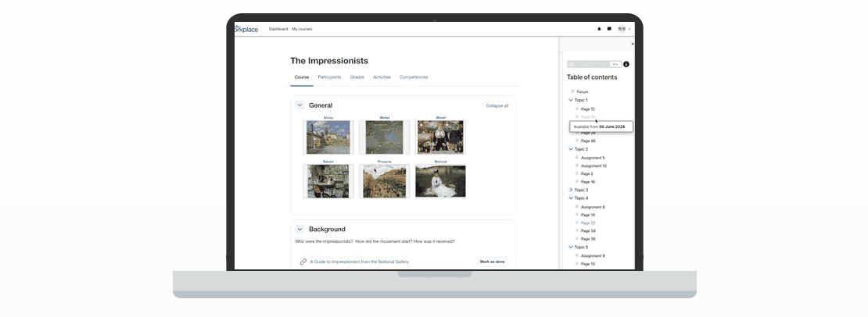The image size is (868, 317).
Task: Collapse Topic 2 in table of contents
Action: coord(571,149)
